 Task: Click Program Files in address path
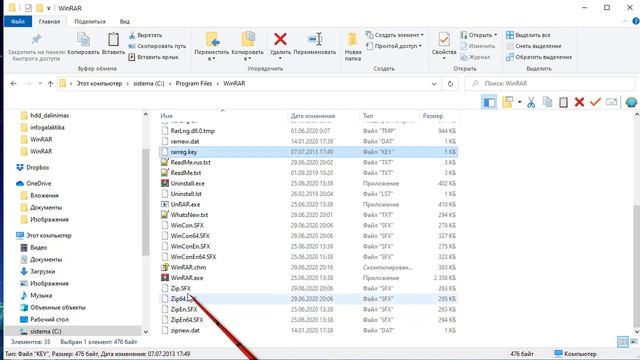point(194,83)
